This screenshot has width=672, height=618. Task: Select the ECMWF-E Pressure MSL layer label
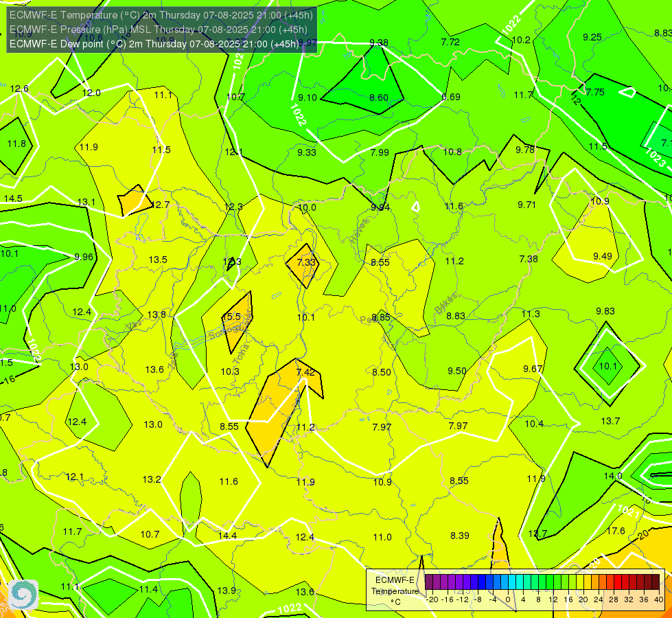point(158,30)
